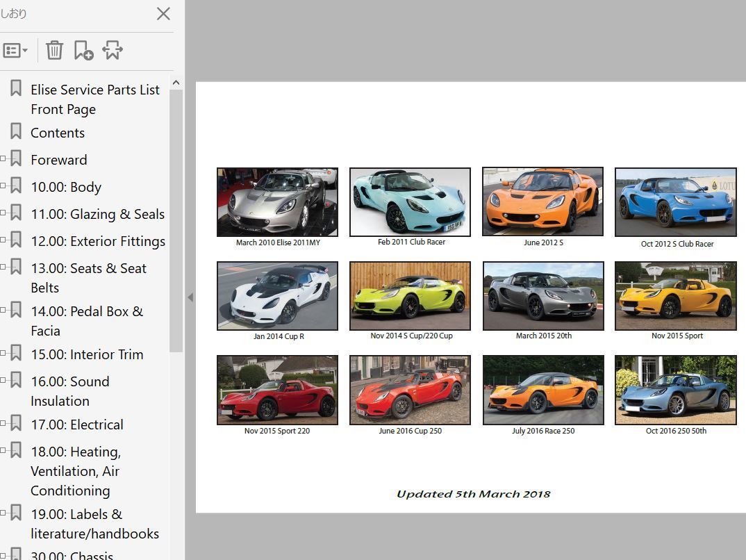Click the June 2016 Cup 250 photo

(x=410, y=390)
